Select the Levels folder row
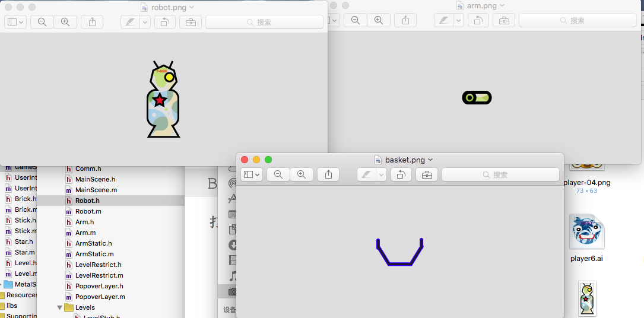The height and width of the screenshot is (318, 644). [110, 307]
